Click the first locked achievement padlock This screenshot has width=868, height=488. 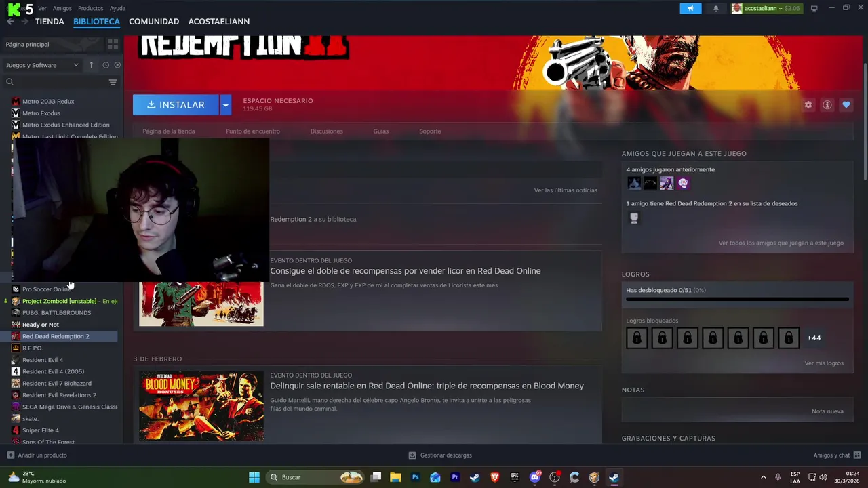637,338
